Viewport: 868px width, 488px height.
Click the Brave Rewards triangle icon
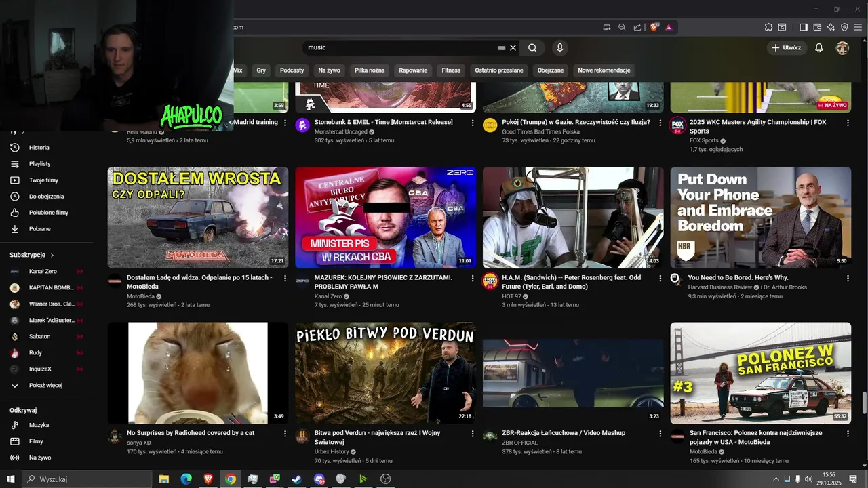[x=669, y=27]
